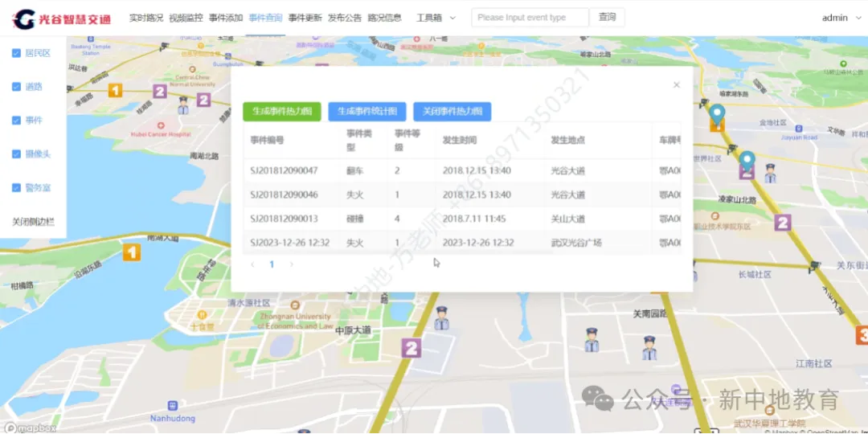Click the 事件编号 column header
Viewport: 868px width, 434px height.
point(268,140)
